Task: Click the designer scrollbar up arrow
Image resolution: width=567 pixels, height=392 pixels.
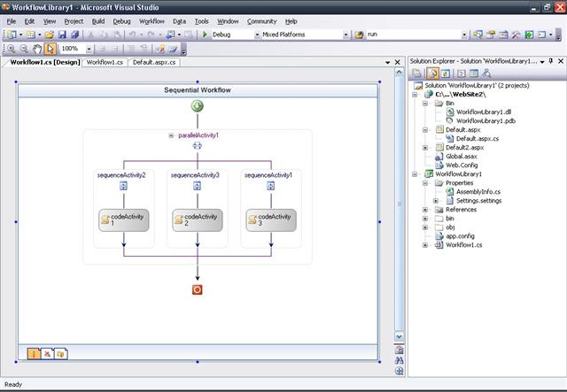Action: [399, 72]
